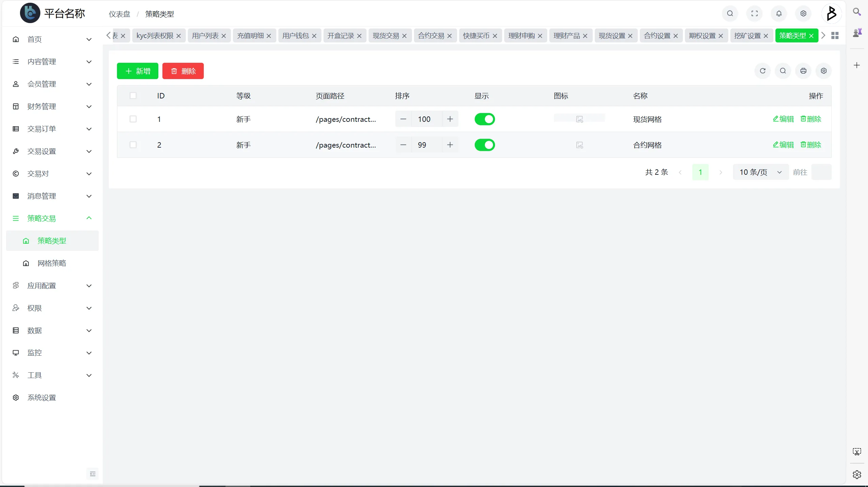Click icon placeholder for 合约网格
Image resolution: width=868 pixels, height=487 pixels.
point(579,145)
